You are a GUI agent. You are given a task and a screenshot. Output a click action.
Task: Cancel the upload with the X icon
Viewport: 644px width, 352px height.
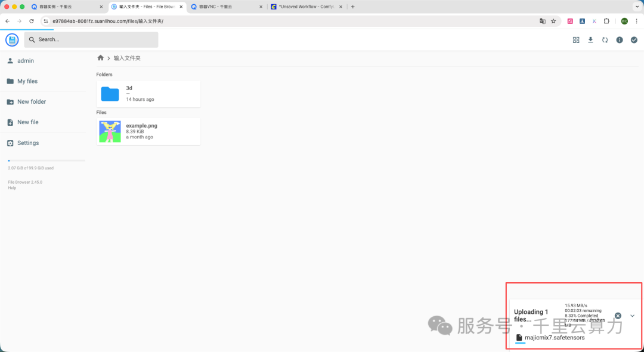coord(618,316)
